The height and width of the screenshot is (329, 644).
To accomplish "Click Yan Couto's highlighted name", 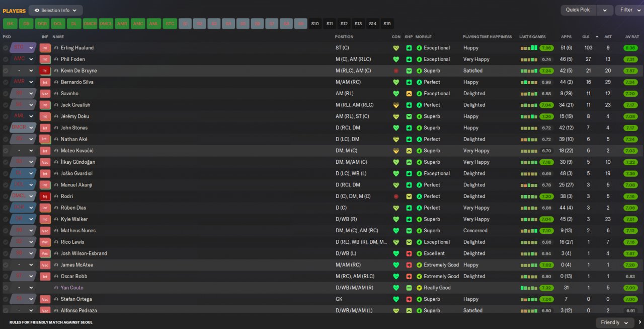I will (x=72, y=288).
